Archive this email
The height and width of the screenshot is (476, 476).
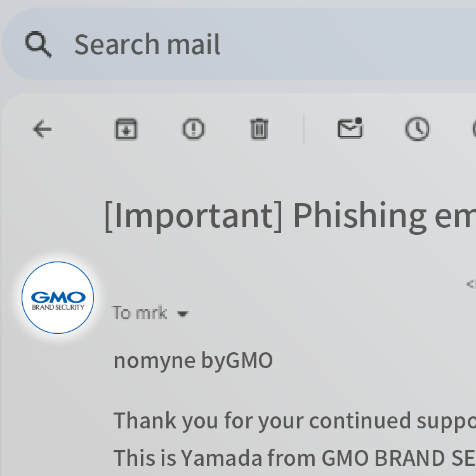click(126, 129)
